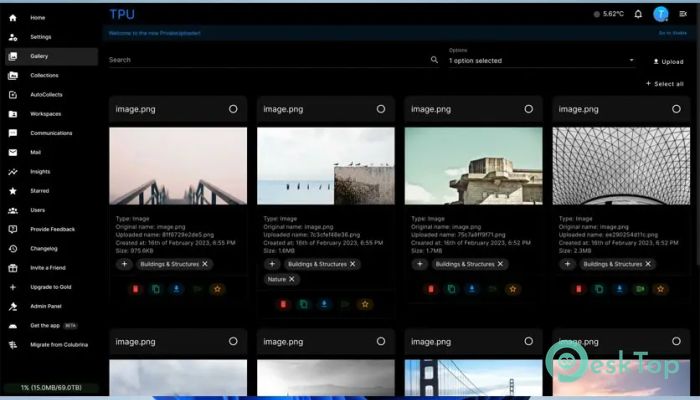This screenshot has height=400, width=700.
Task: Open the birds on wall thumbnail
Action: (326, 166)
